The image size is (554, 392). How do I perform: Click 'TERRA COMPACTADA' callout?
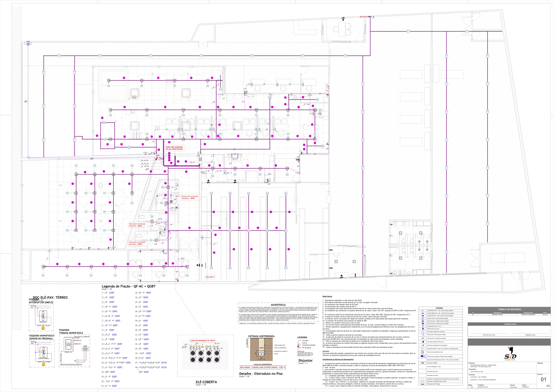(x=280, y=345)
